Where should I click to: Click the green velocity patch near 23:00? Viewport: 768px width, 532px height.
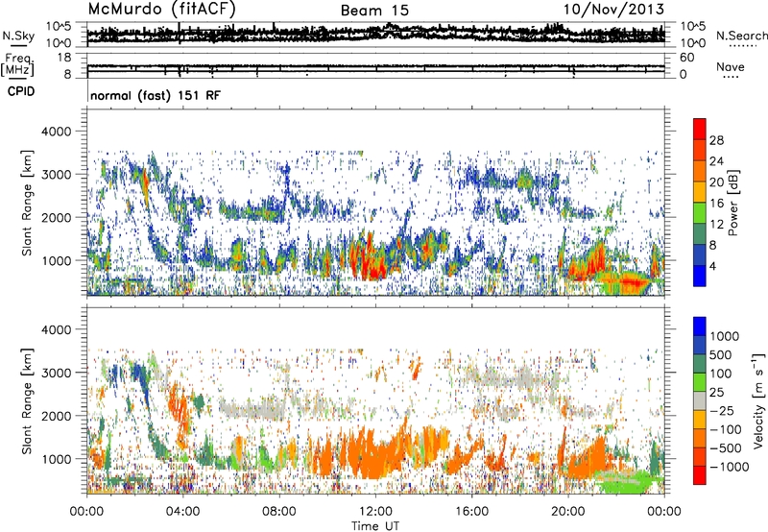pyautogui.click(x=627, y=481)
